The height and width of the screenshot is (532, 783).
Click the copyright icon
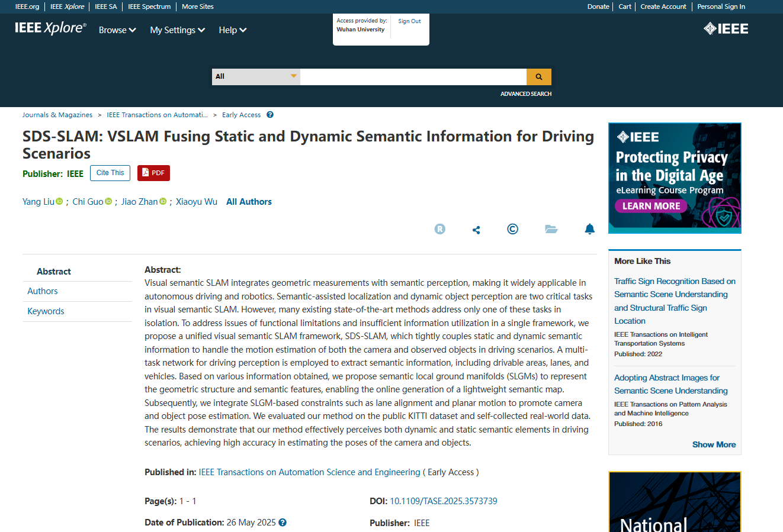(x=512, y=229)
